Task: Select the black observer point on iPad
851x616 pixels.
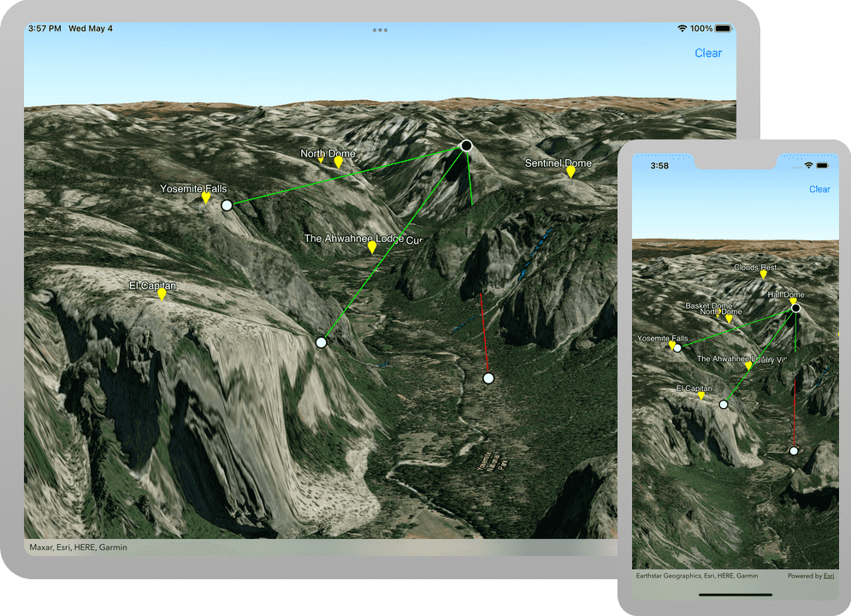Action: coord(466,145)
